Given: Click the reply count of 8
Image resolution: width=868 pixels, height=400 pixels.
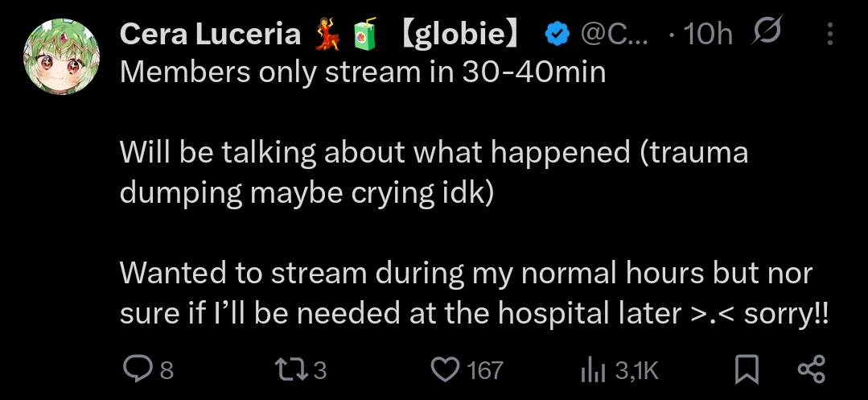Looking at the screenshot, I should pos(167,370).
